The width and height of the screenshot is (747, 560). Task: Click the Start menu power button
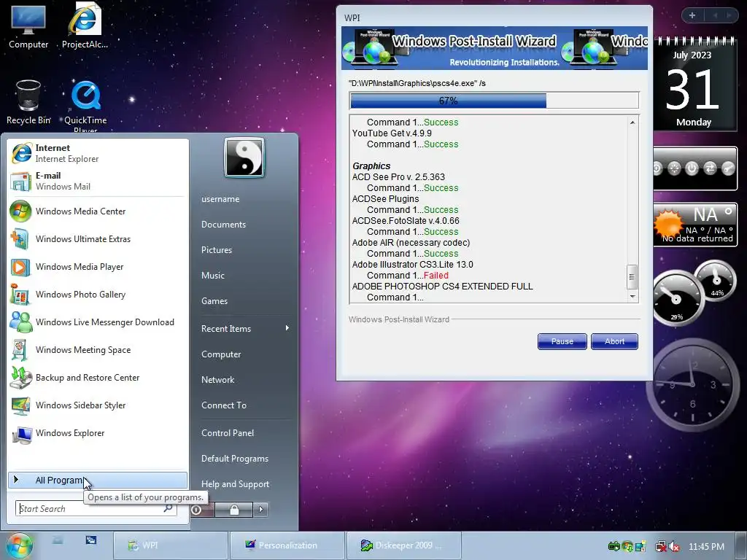[x=203, y=510]
